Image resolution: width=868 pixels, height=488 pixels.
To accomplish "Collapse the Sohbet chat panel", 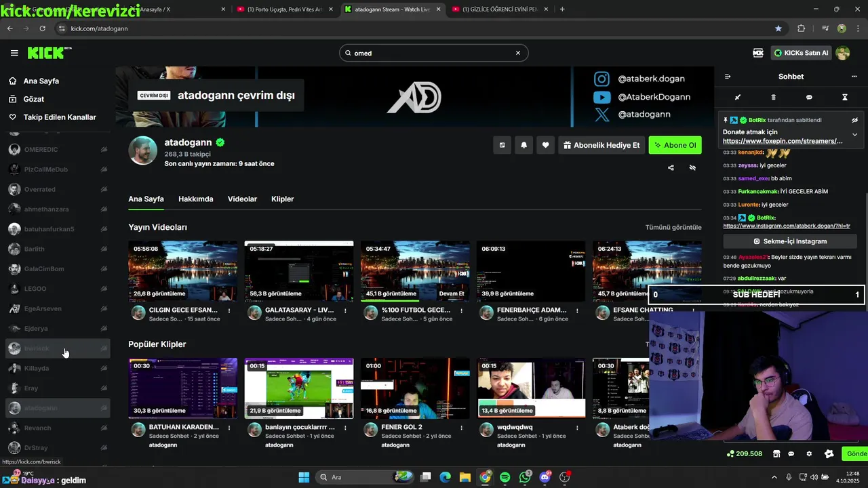I will coord(728,77).
